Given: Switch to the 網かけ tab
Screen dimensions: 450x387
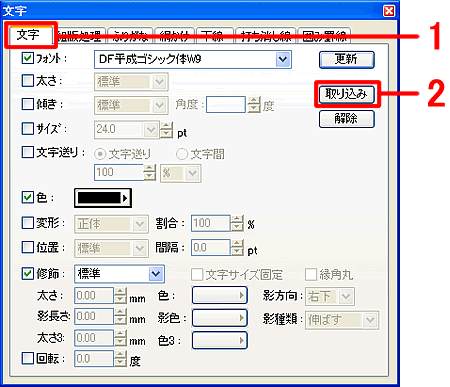Looking at the screenshot, I should pos(175,36).
